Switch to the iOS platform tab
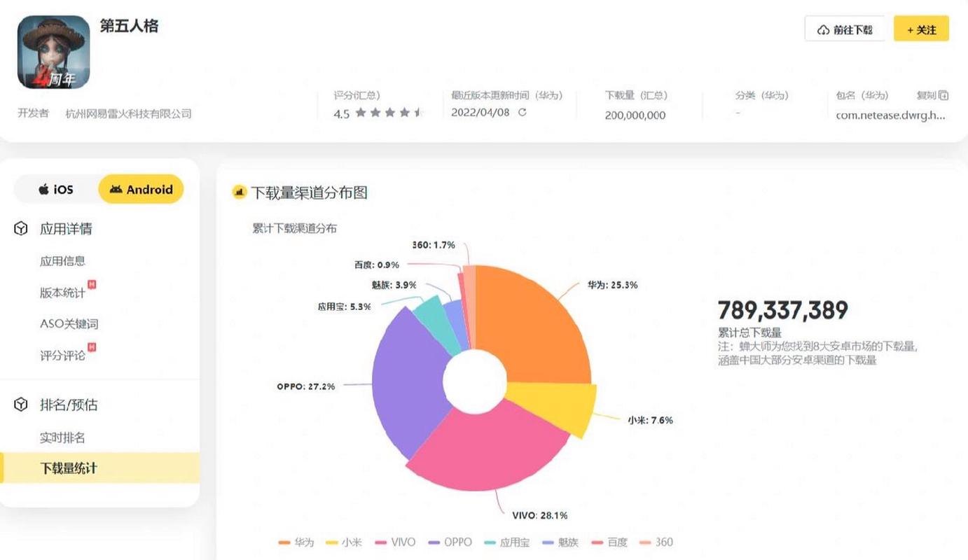 click(56, 189)
